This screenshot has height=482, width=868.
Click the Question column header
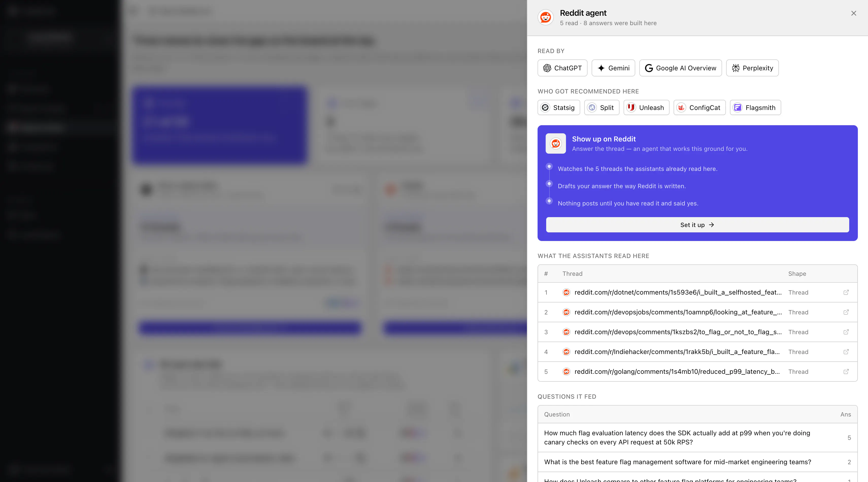pos(557,414)
